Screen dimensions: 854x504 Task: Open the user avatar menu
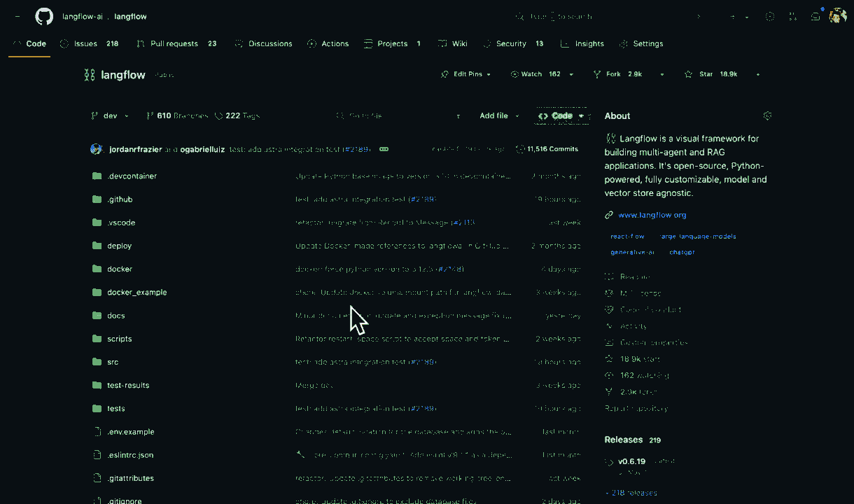[x=838, y=16]
